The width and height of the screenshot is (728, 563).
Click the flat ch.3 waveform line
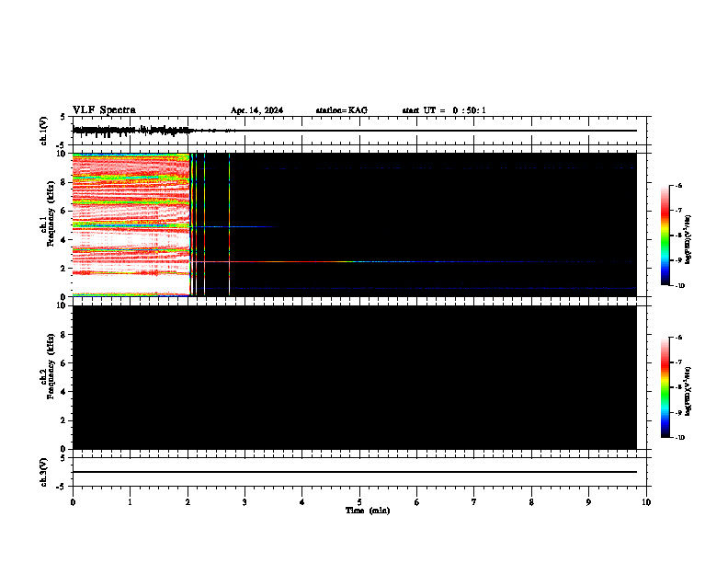tap(355, 472)
